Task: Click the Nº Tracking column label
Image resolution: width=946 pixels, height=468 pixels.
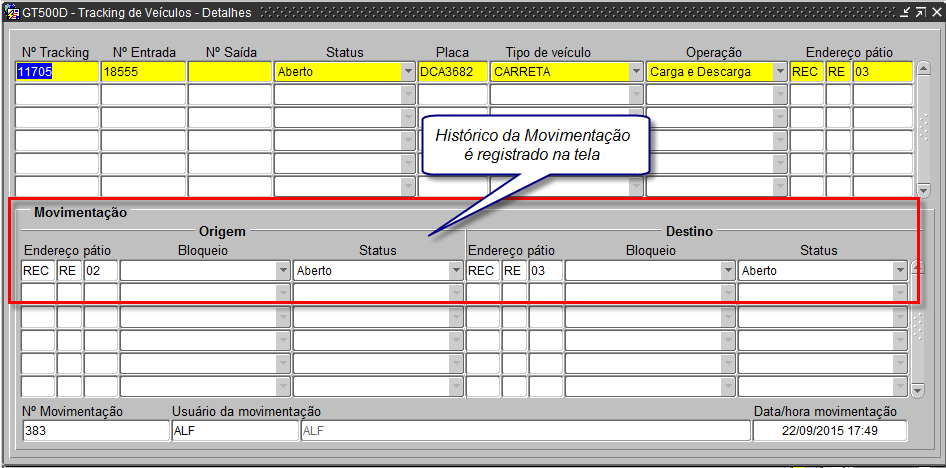Action: [55, 52]
